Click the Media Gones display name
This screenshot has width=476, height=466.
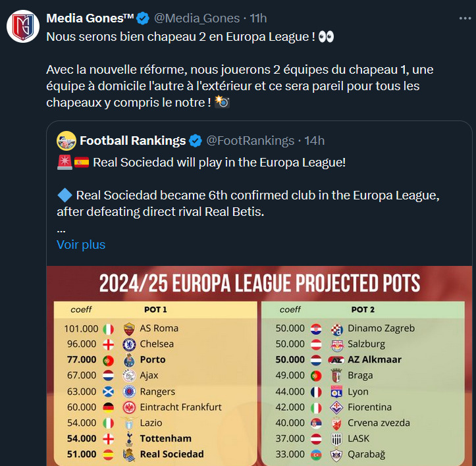tap(90, 18)
